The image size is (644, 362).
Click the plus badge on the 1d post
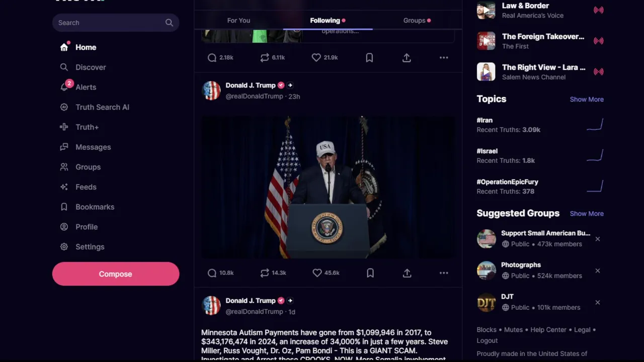point(290,301)
